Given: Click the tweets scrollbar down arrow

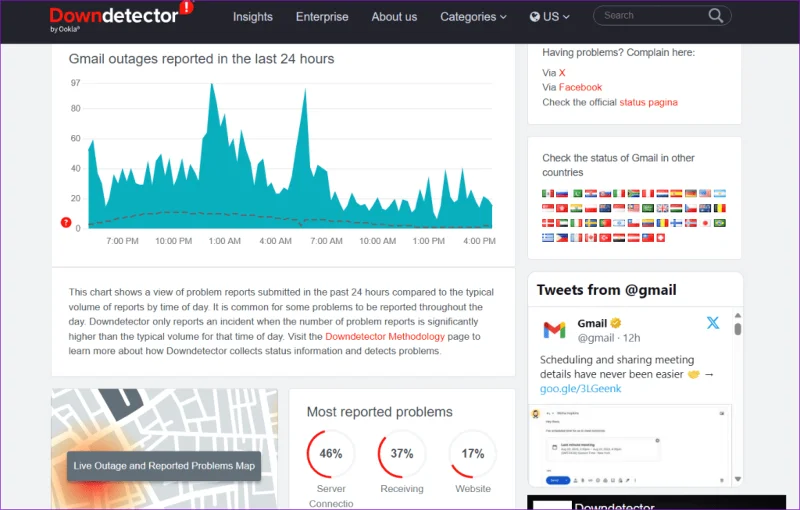Looking at the screenshot, I should (738, 479).
